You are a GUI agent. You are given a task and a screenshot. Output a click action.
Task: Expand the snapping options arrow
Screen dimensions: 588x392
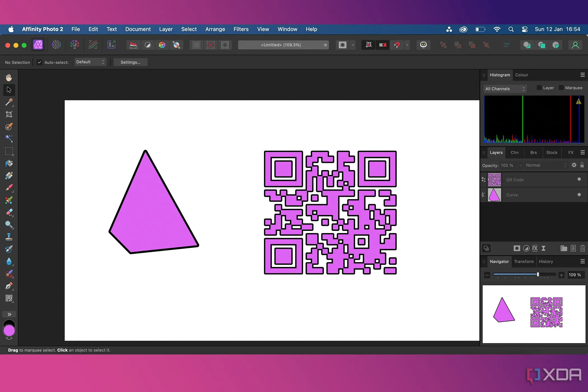pyautogui.click(x=407, y=45)
